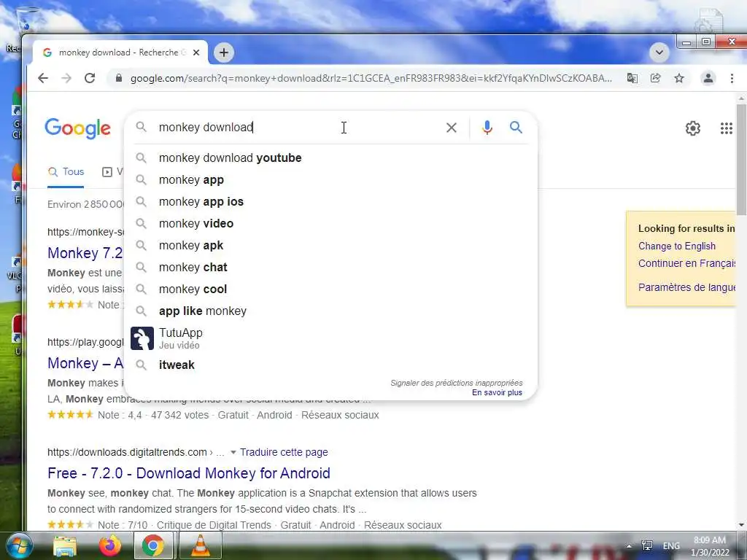The height and width of the screenshot is (560, 747).
Task: Close the monkey download tab
Action: coord(196,52)
